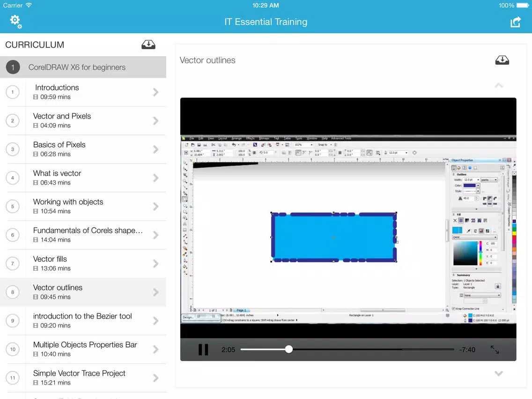Click the circled number 5 for Working with objects
The height and width of the screenshot is (399, 532).
(13, 207)
